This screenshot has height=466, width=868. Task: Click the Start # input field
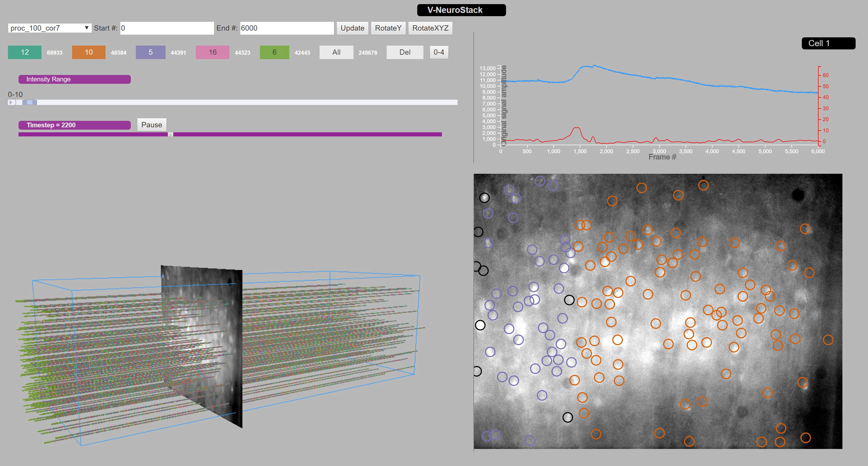click(x=167, y=28)
